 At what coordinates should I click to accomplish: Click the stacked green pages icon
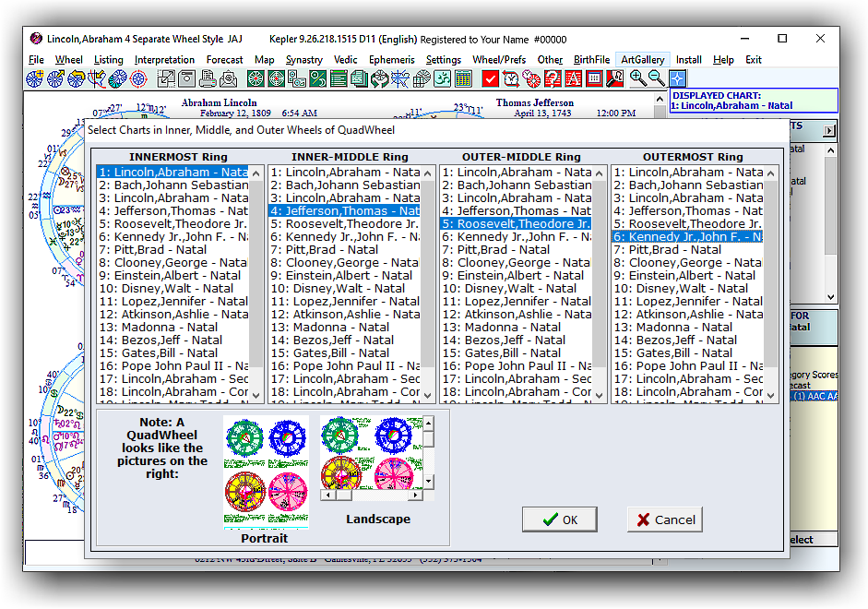(359, 79)
